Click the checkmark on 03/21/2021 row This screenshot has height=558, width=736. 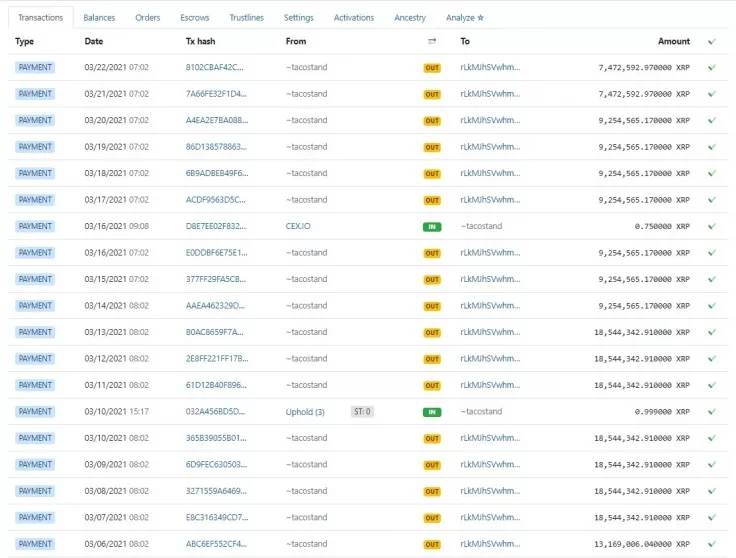click(x=712, y=94)
